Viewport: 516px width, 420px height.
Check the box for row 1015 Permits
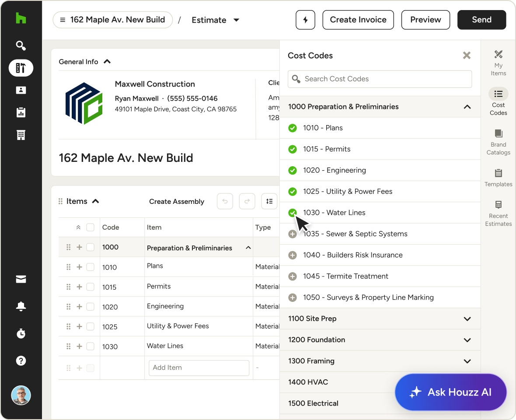coord(90,287)
